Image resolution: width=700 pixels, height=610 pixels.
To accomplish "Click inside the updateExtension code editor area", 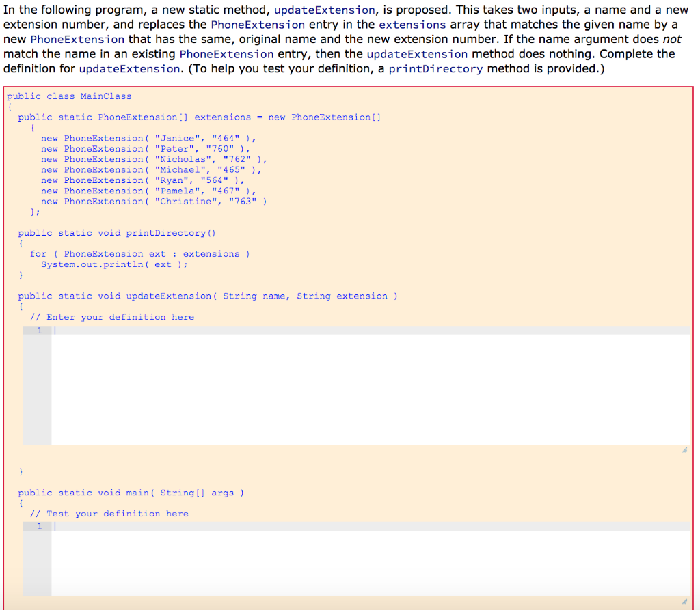I will pos(342,383).
